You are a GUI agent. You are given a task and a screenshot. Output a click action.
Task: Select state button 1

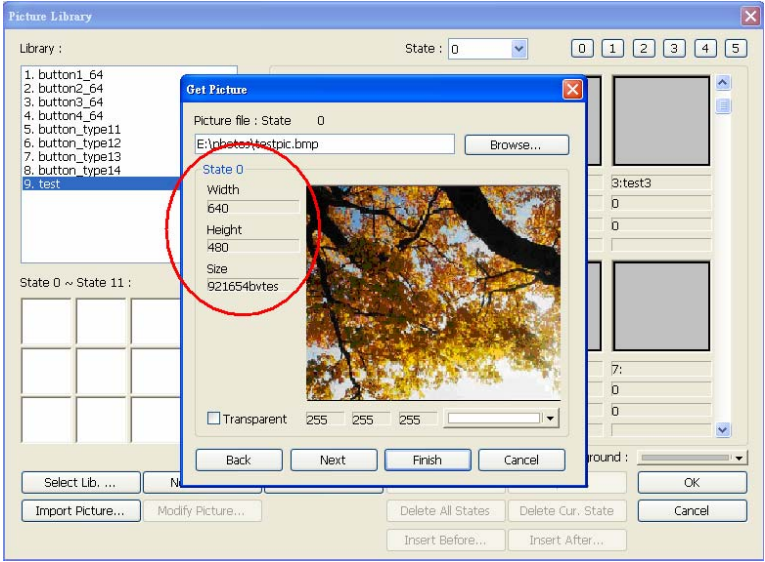pyautogui.click(x=613, y=48)
